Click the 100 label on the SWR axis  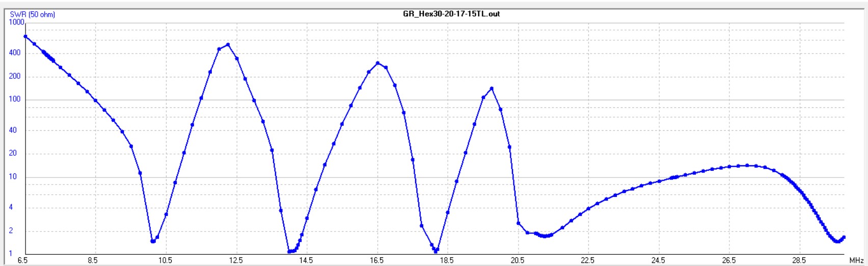15,99
